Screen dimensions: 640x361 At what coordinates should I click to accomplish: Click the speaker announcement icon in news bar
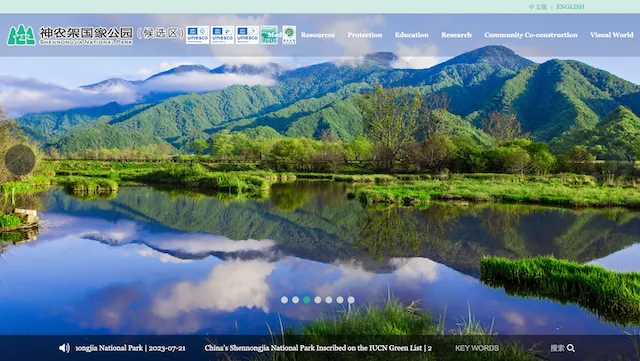pyautogui.click(x=64, y=348)
